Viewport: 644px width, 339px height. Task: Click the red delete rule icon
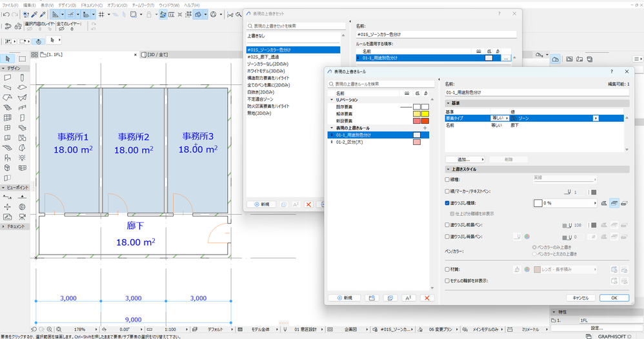(426, 298)
